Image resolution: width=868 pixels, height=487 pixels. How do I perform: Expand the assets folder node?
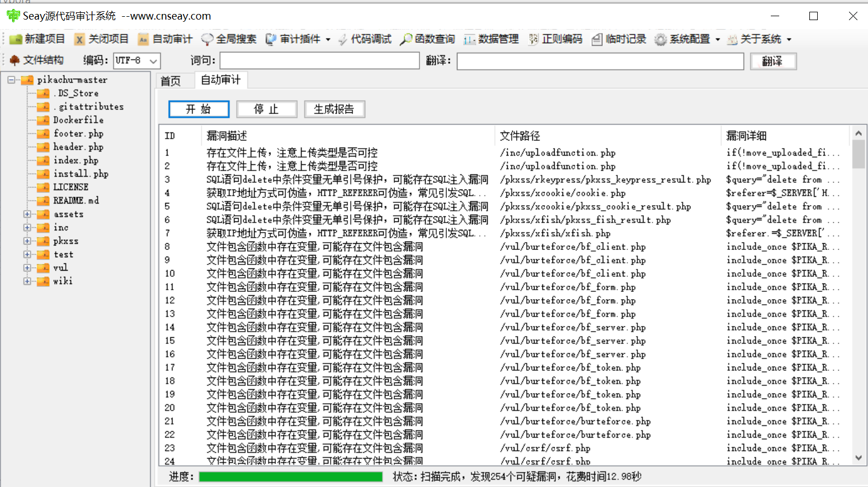click(x=27, y=214)
